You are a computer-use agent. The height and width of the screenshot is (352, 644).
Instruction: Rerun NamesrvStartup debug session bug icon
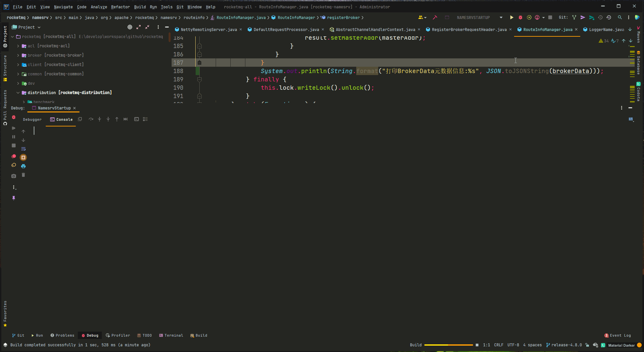(14, 117)
